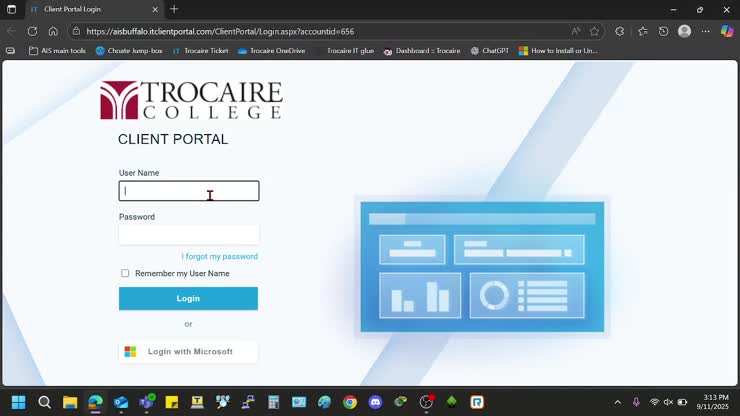Open RingCentral from the taskbar

pos(477,402)
